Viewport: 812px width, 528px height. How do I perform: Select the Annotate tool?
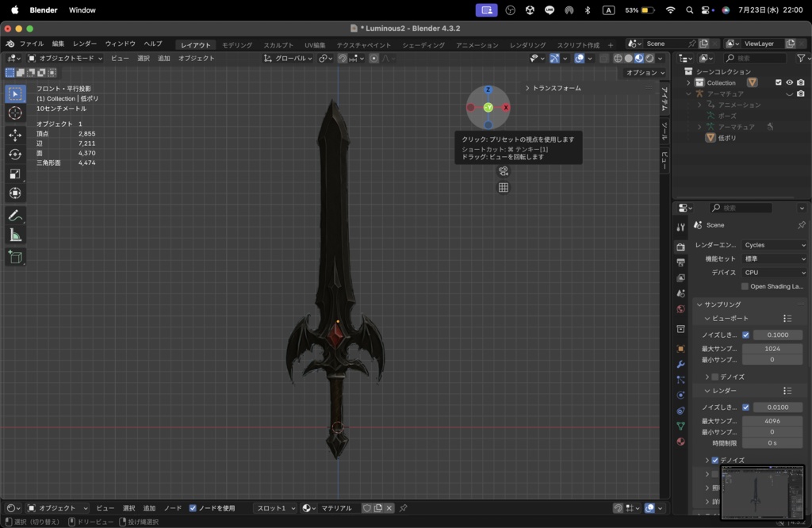(16, 215)
